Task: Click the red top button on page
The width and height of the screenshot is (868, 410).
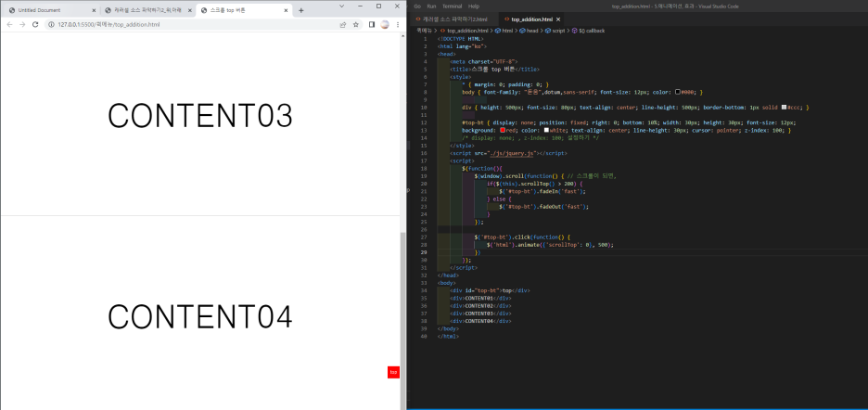Action: [393, 372]
